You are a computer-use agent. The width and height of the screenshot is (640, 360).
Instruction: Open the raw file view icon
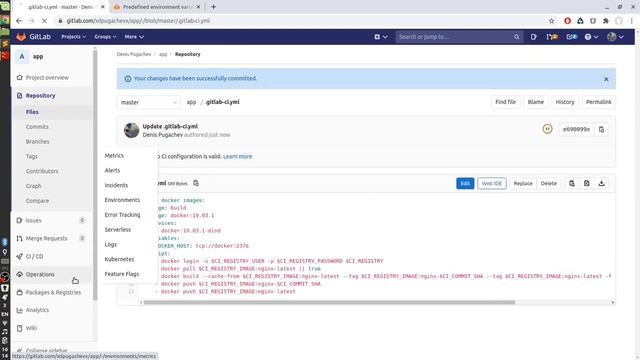587,183
